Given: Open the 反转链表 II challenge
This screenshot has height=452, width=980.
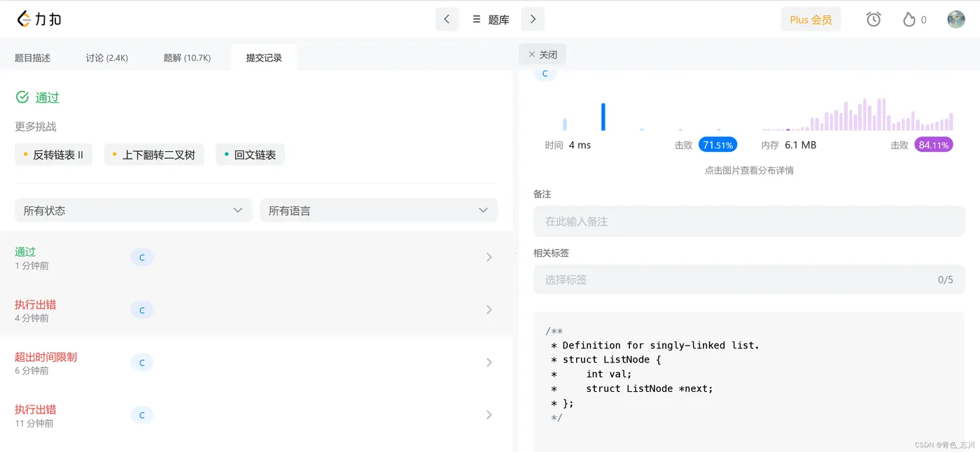Looking at the screenshot, I should (53, 155).
